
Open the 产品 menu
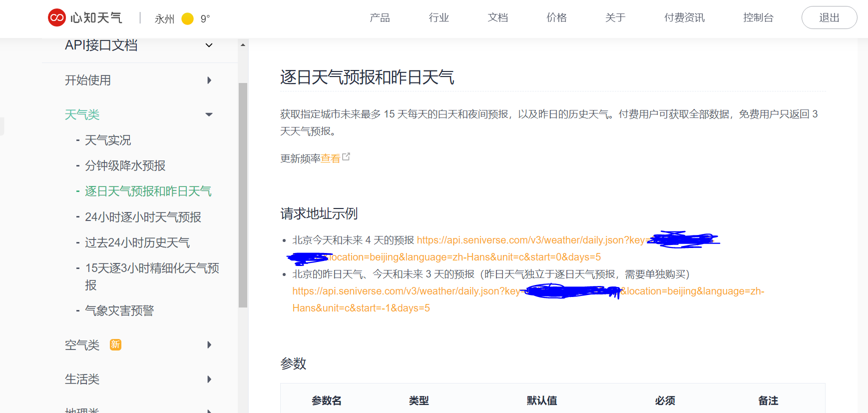tap(380, 18)
